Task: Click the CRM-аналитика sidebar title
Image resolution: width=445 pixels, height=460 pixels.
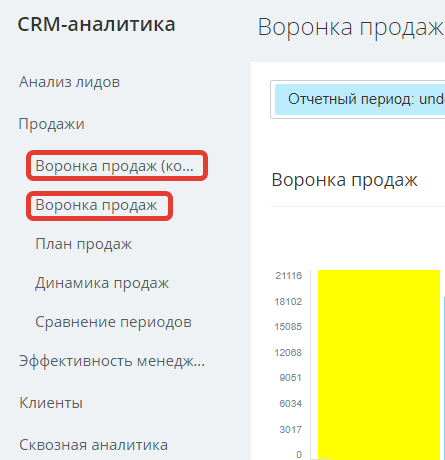Action: [96, 24]
